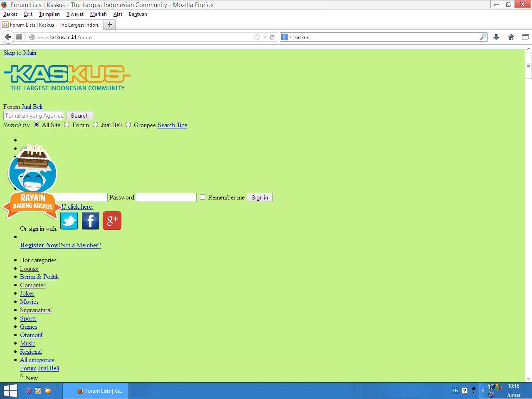Select the Forum search radio button
The width and height of the screenshot is (532, 399).
pyautogui.click(x=66, y=125)
